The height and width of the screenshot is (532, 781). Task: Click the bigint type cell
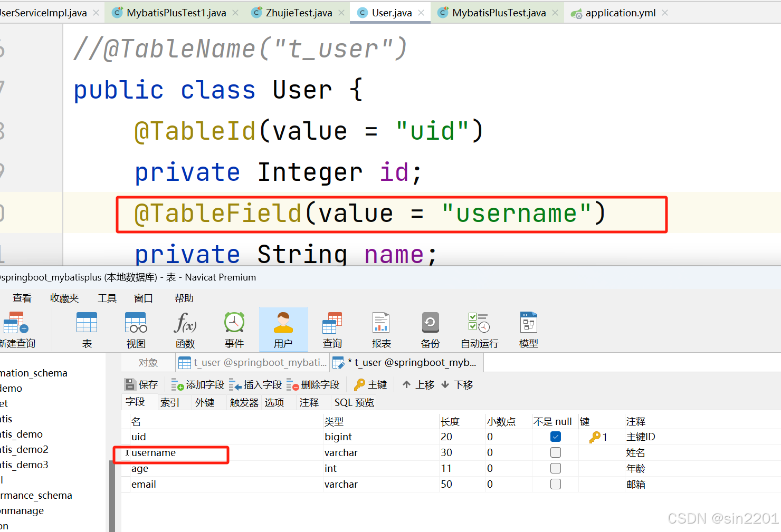point(381,437)
